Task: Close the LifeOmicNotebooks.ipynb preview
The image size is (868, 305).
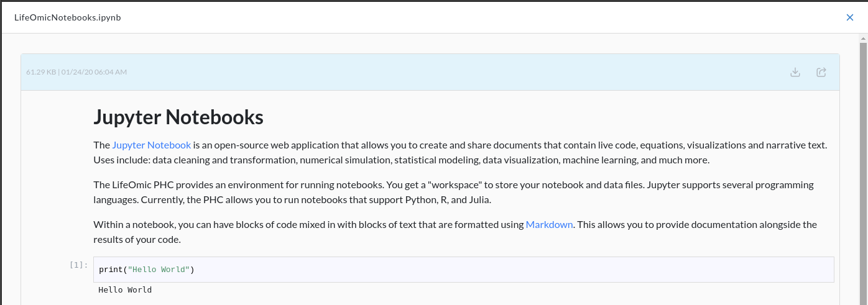Action: 850,17
